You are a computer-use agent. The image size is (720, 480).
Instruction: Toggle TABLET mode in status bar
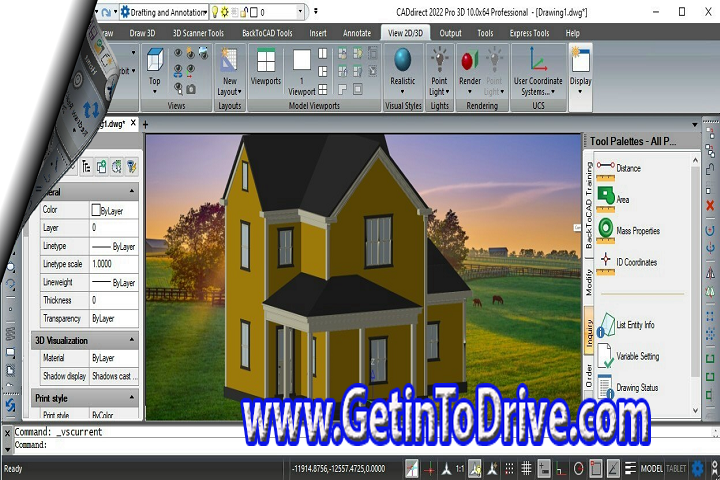(x=676, y=469)
